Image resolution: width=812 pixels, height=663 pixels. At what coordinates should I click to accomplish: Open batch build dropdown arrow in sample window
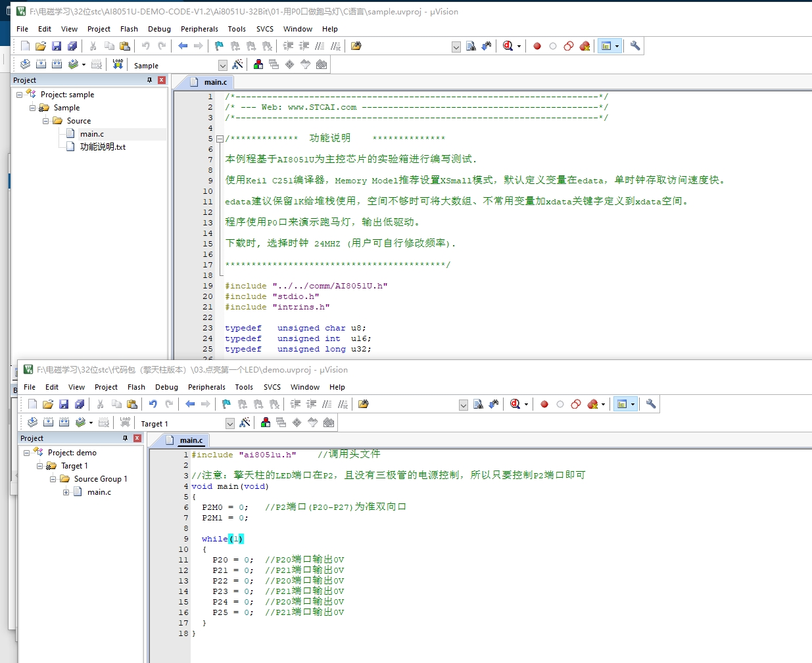(84, 65)
